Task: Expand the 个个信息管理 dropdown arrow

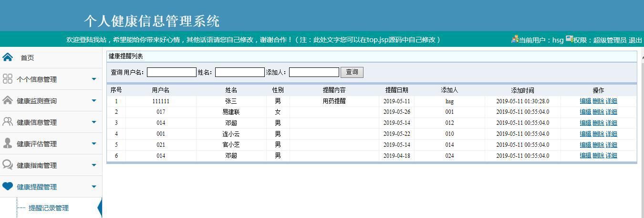Action: tap(94, 79)
